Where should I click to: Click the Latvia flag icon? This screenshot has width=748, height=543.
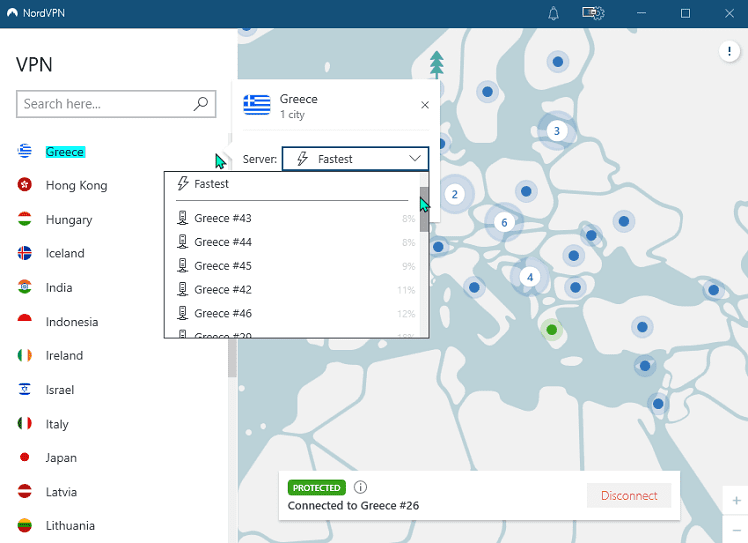pyautogui.click(x=25, y=491)
